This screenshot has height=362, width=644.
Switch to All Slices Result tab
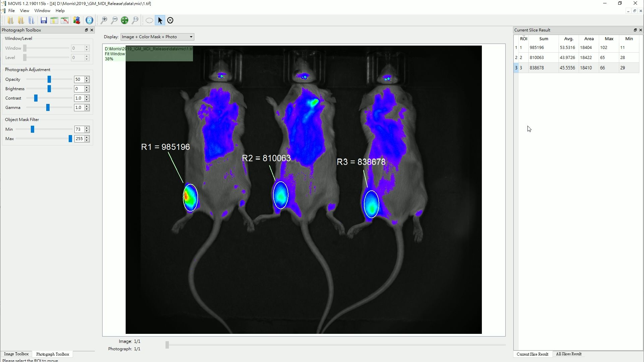569,354
